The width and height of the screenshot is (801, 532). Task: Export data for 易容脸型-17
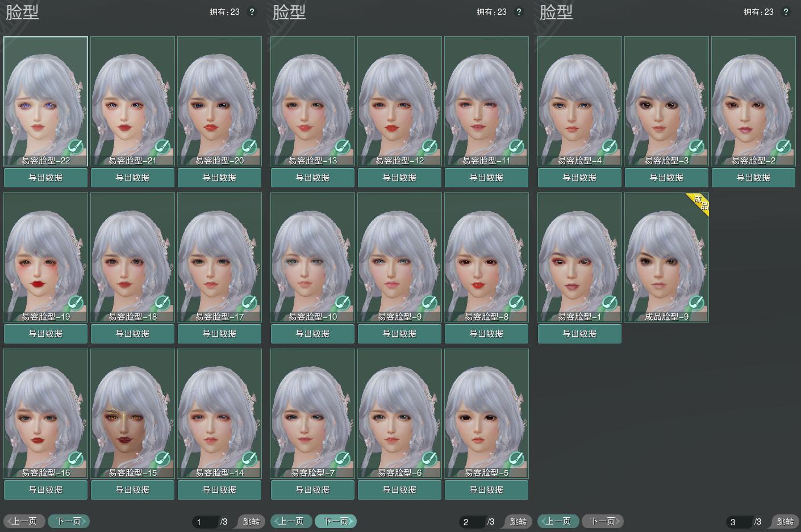(220, 334)
